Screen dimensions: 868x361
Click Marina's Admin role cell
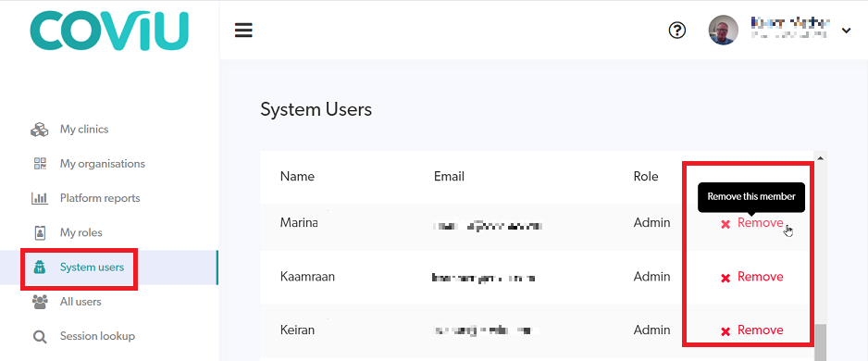point(651,223)
